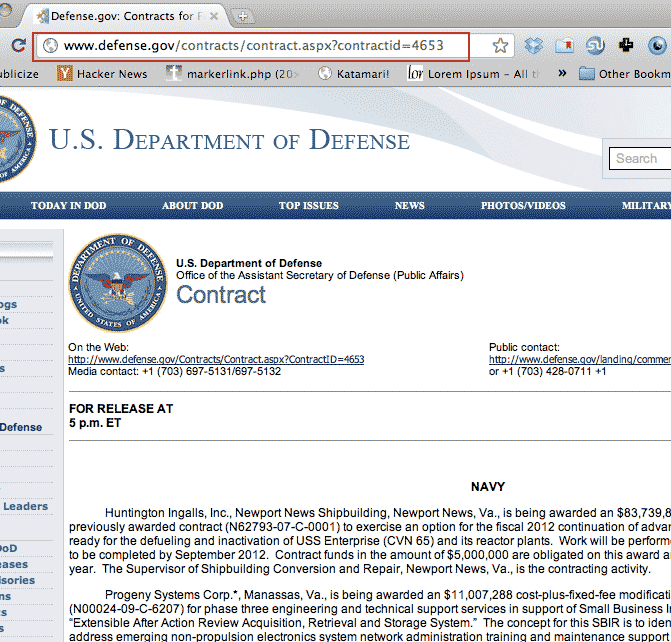The height and width of the screenshot is (642, 671).
Task: Click the 'Huntington Ingalls, Inc.' paragraph start
Action: (169, 513)
